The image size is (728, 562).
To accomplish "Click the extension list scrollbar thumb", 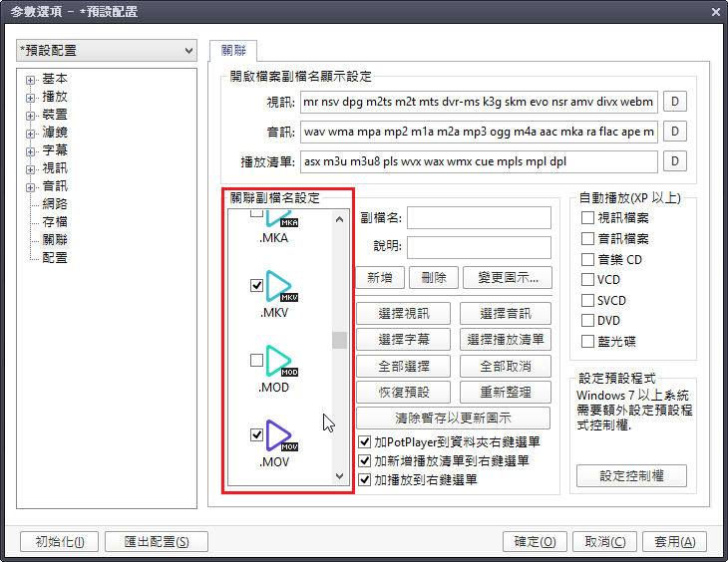I will (x=339, y=340).
